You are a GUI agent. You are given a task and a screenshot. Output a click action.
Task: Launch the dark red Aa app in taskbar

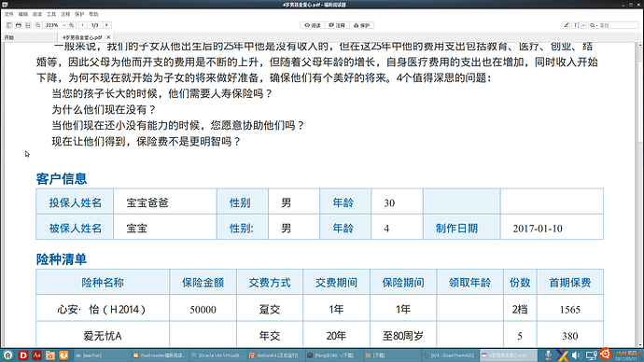pyautogui.click(x=37, y=355)
